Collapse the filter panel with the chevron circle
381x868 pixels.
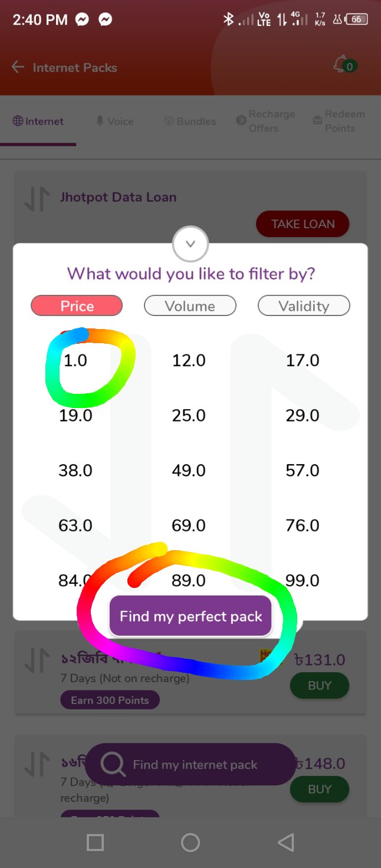(190, 244)
